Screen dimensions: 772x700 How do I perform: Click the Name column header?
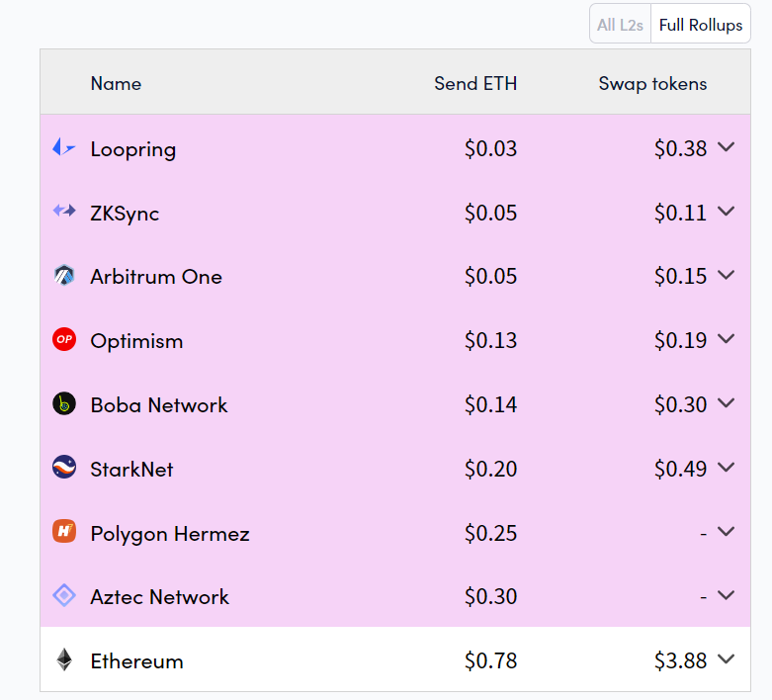tap(117, 83)
